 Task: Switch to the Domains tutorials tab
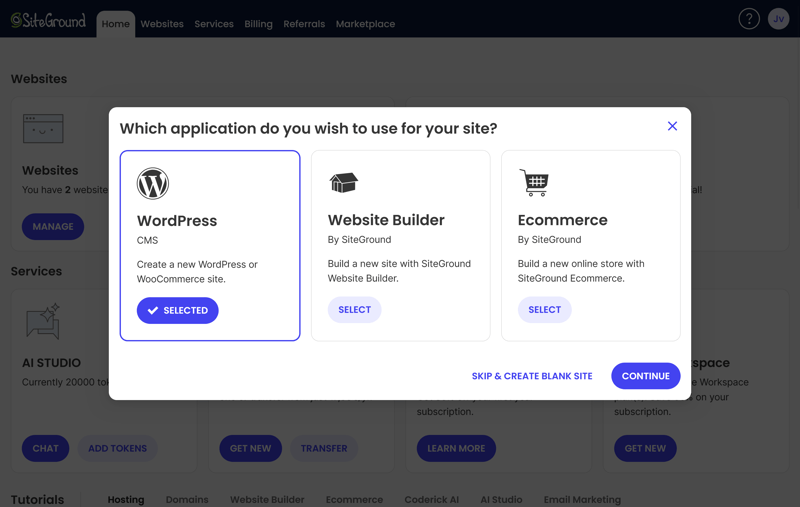point(187,499)
